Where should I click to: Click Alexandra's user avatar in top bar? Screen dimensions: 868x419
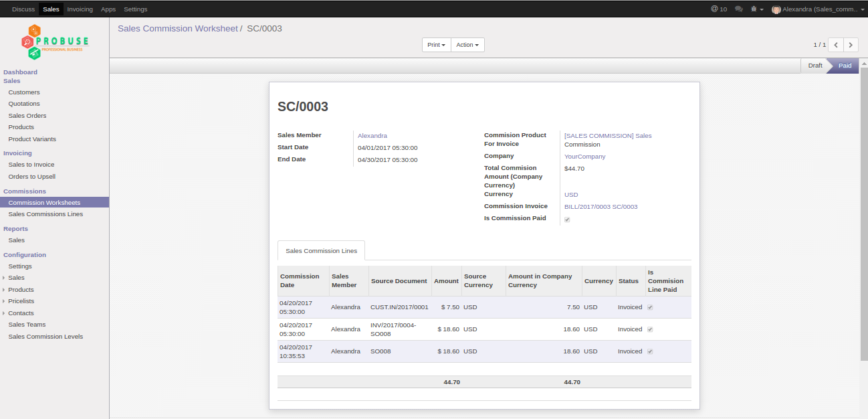776,9
